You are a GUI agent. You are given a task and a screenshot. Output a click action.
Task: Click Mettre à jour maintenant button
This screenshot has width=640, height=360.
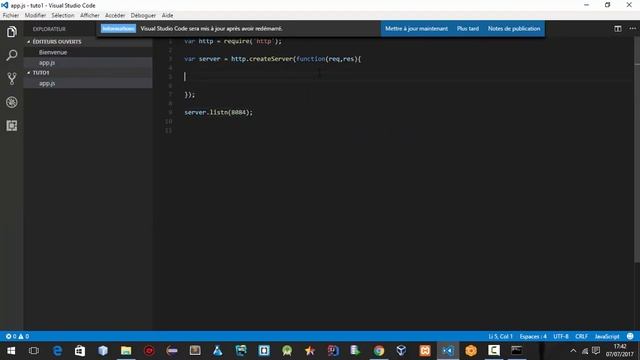point(416,29)
